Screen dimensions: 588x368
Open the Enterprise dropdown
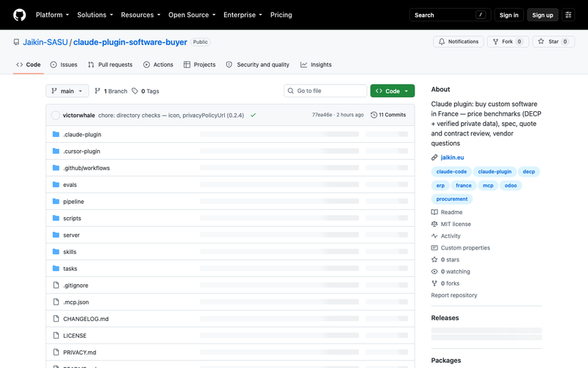point(243,15)
